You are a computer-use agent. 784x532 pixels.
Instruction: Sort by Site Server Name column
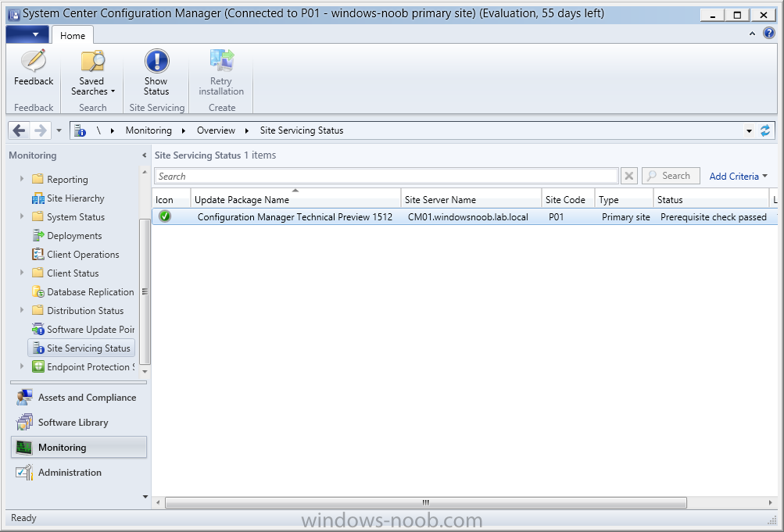[471, 199]
